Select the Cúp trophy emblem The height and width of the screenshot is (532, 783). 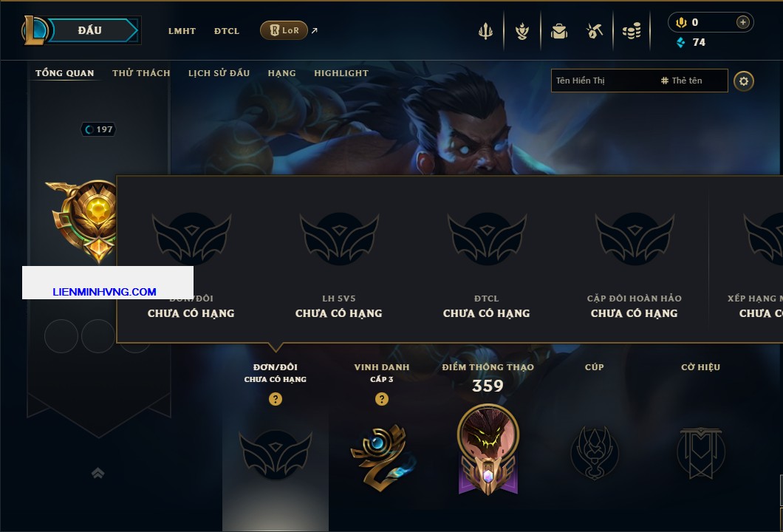(x=594, y=453)
